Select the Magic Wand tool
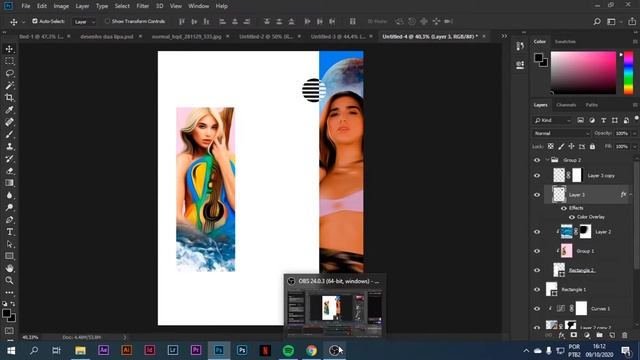 [x=9, y=85]
